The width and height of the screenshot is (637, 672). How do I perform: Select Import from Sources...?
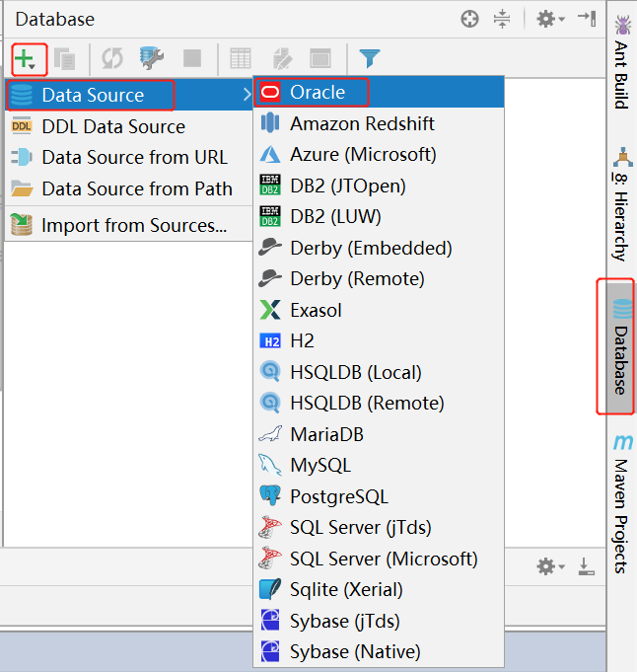click(128, 225)
